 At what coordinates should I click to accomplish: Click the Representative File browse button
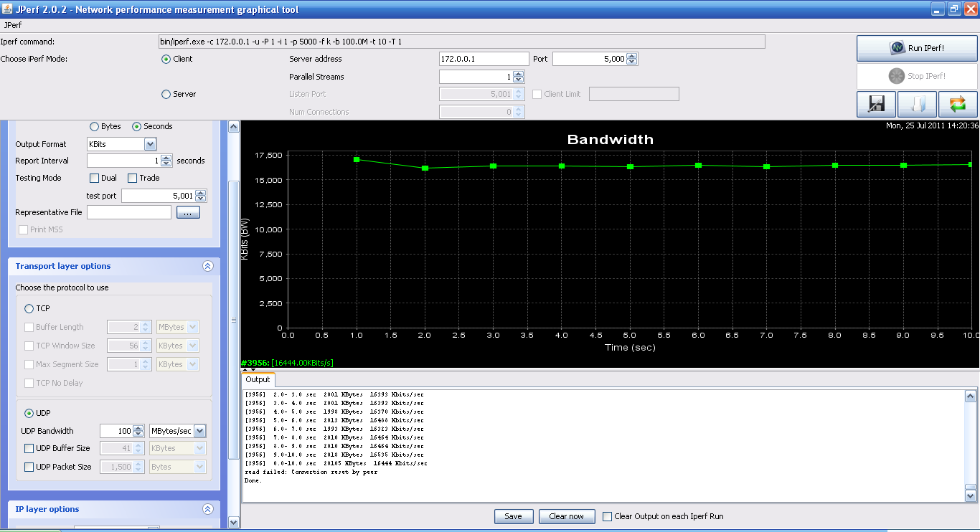(x=187, y=212)
